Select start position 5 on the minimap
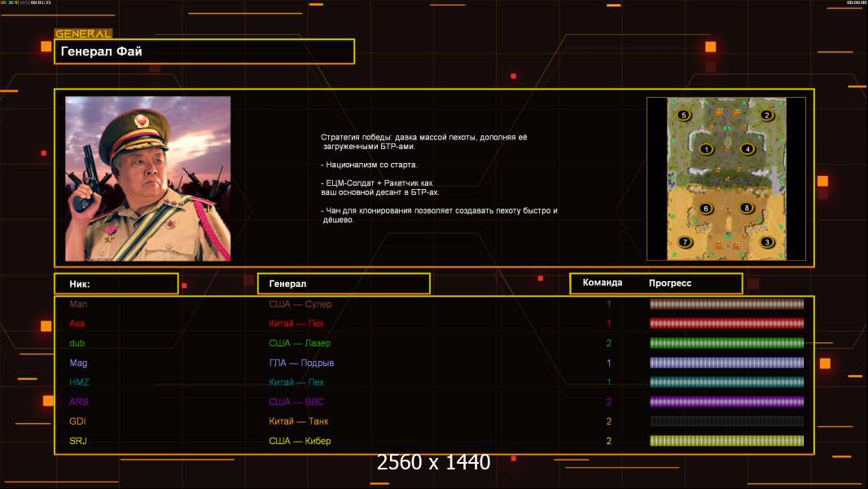 [x=684, y=115]
